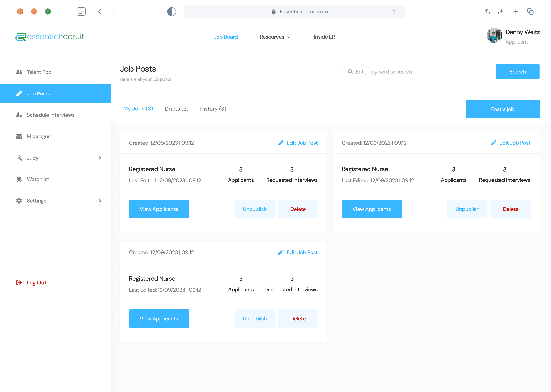Open Danny Weitz profile avatar

click(x=495, y=36)
